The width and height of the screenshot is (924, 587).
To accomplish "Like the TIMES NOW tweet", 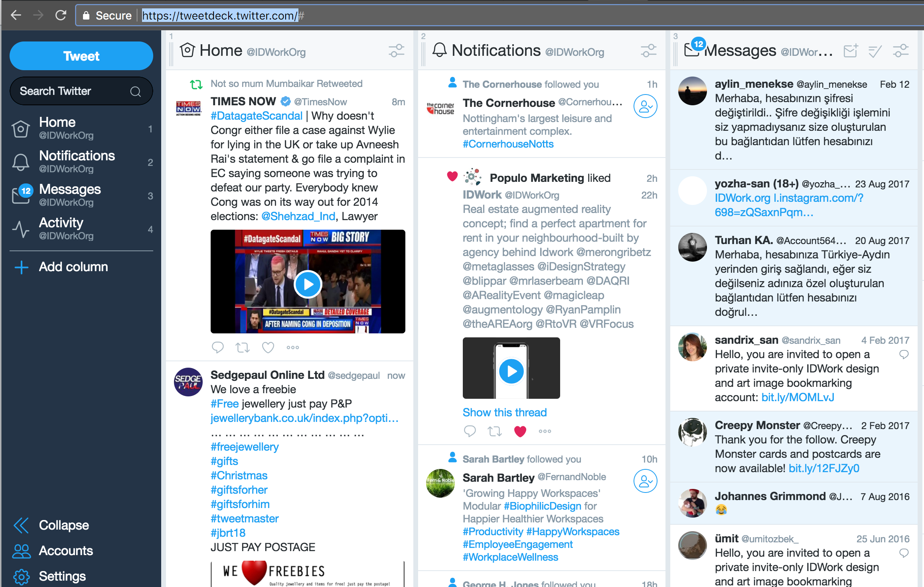I will coord(268,347).
